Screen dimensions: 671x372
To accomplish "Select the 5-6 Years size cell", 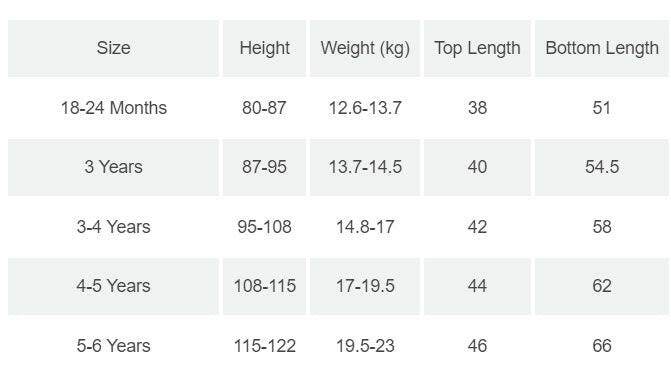I will click(113, 345).
